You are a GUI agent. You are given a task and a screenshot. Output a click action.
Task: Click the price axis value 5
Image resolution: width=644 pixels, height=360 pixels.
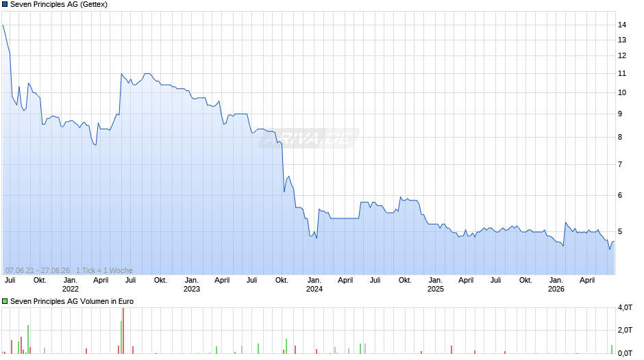(620, 231)
